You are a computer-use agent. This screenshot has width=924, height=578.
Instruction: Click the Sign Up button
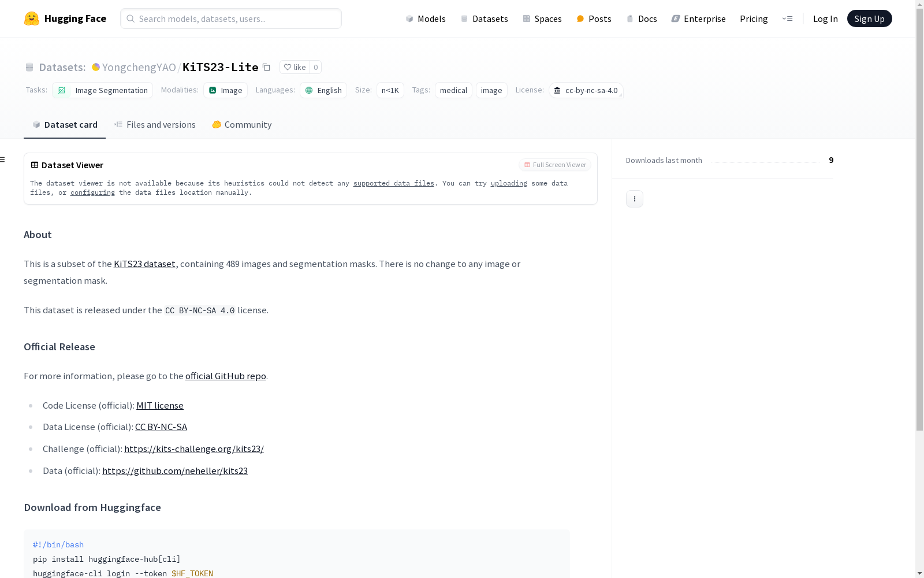point(869,18)
